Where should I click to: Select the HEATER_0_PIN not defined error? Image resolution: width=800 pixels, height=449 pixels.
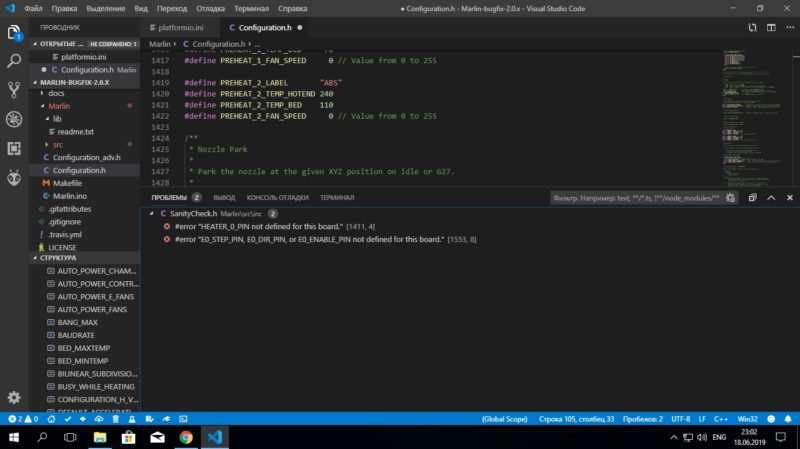pos(259,227)
